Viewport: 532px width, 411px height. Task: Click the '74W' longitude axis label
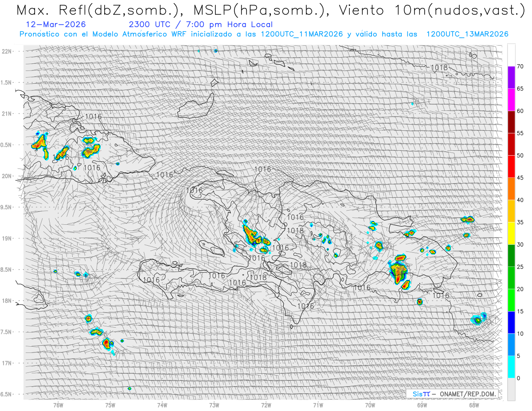[x=162, y=405]
